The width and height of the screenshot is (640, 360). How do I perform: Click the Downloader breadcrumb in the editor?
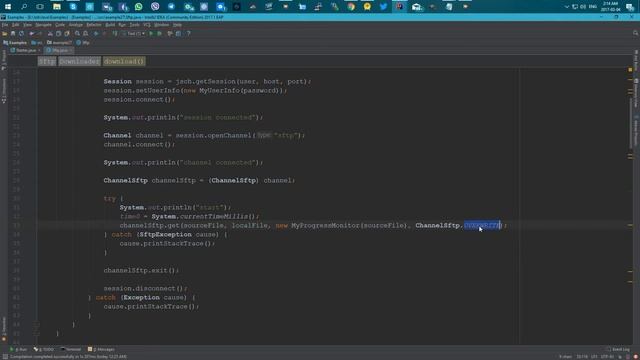[79, 61]
